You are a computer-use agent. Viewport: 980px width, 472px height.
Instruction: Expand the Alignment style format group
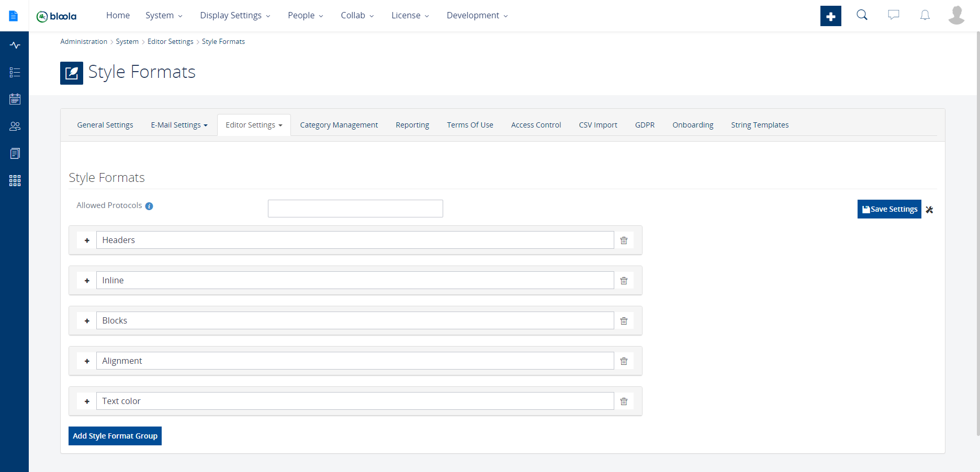(x=87, y=361)
